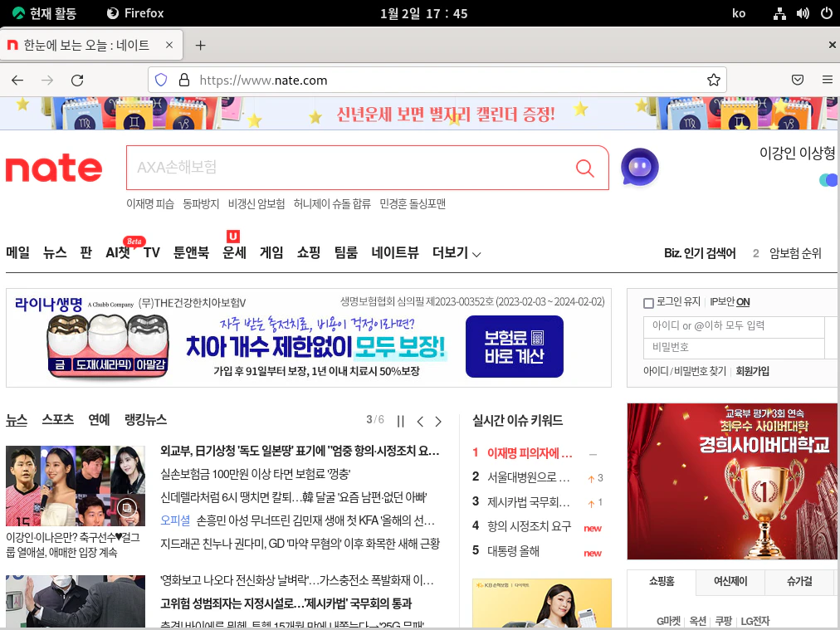Close the 네이트 tab
This screenshot has width=840, height=630.
[x=169, y=45]
